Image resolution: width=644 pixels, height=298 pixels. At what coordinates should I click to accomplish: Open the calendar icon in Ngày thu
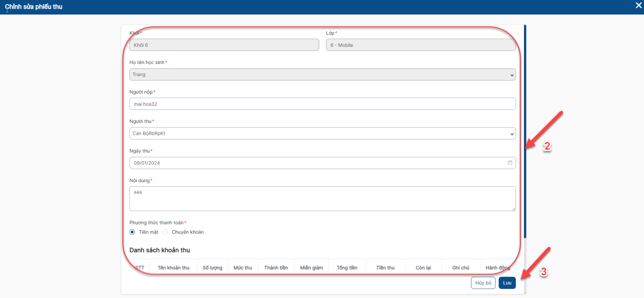510,163
